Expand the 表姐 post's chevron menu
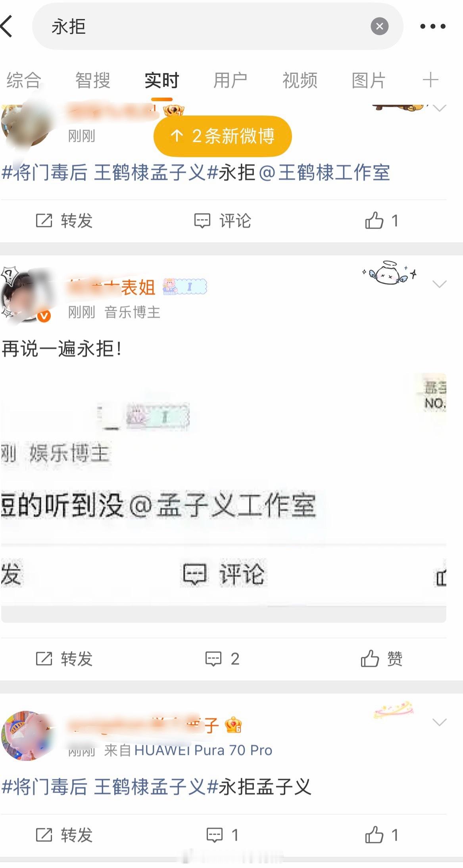The height and width of the screenshot is (868, 463). 439,284
